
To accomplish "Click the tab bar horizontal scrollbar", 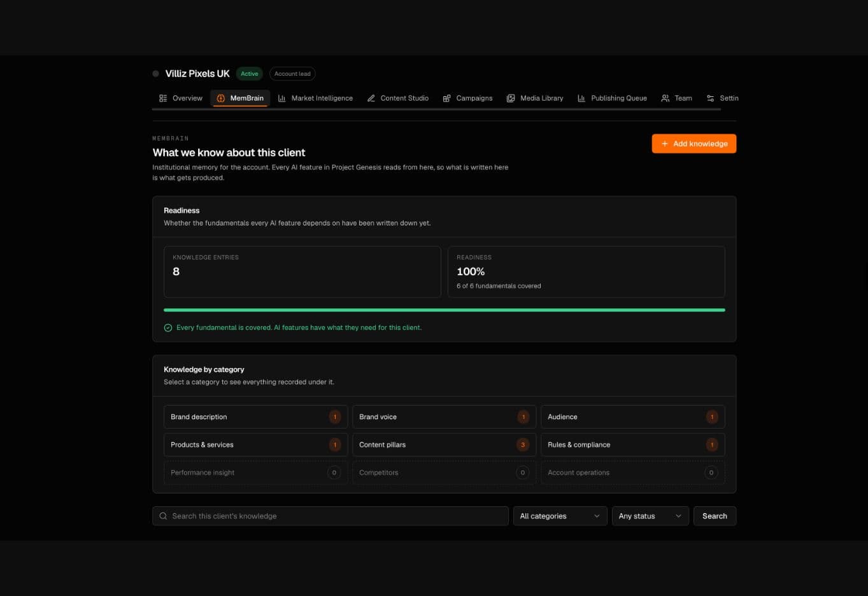I will click(x=436, y=110).
